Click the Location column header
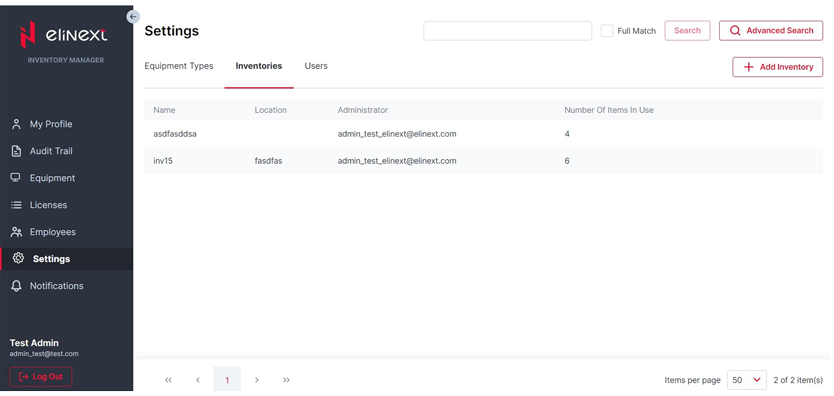Screen dimensions: 834x396 click(x=271, y=110)
